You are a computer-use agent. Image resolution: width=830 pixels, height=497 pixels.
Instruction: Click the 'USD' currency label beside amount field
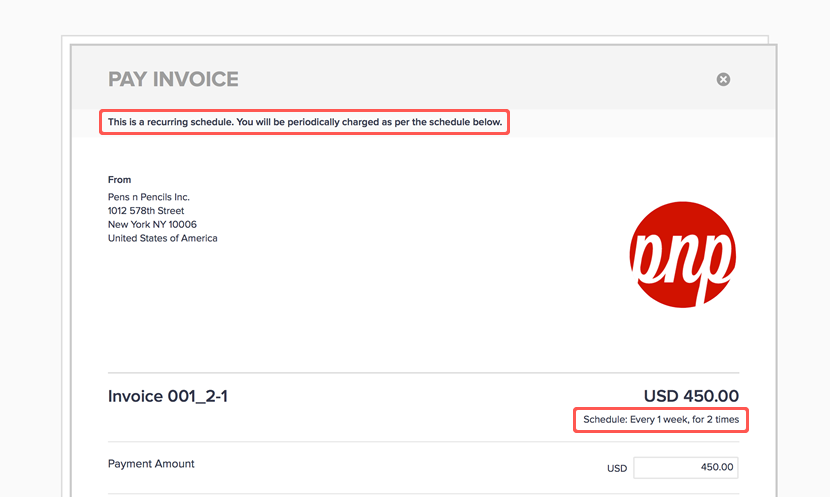click(617, 468)
